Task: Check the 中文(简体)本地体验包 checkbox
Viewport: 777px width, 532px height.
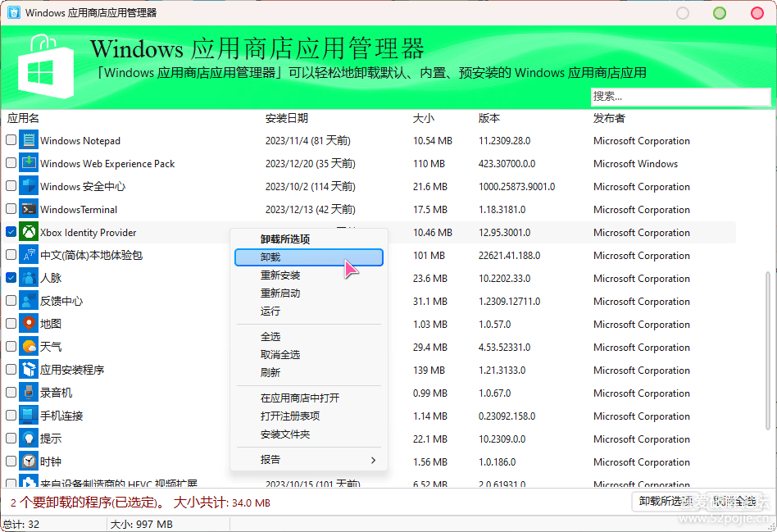Action: click(x=11, y=255)
